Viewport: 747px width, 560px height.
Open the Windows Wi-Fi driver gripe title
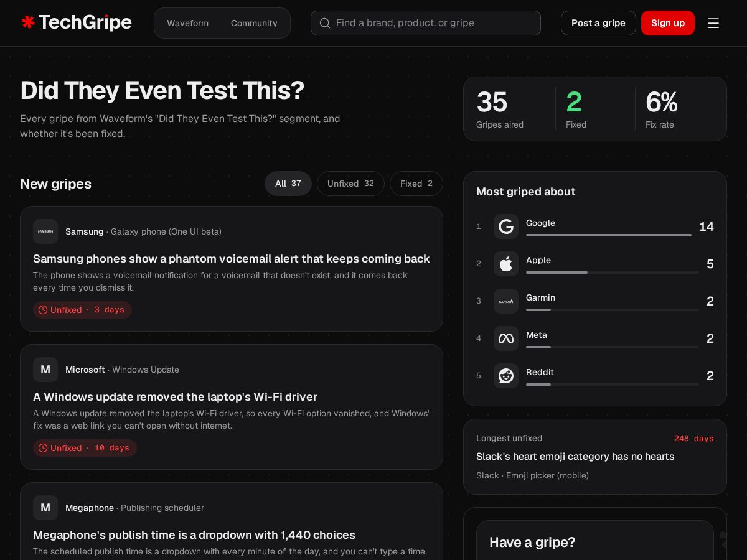175,397
